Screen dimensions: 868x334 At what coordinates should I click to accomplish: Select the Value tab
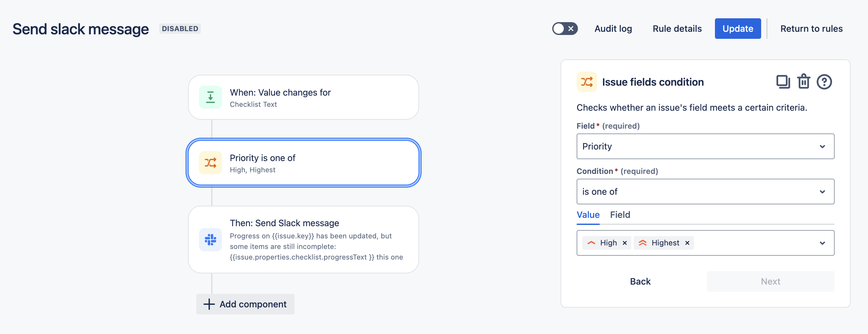click(x=588, y=215)
